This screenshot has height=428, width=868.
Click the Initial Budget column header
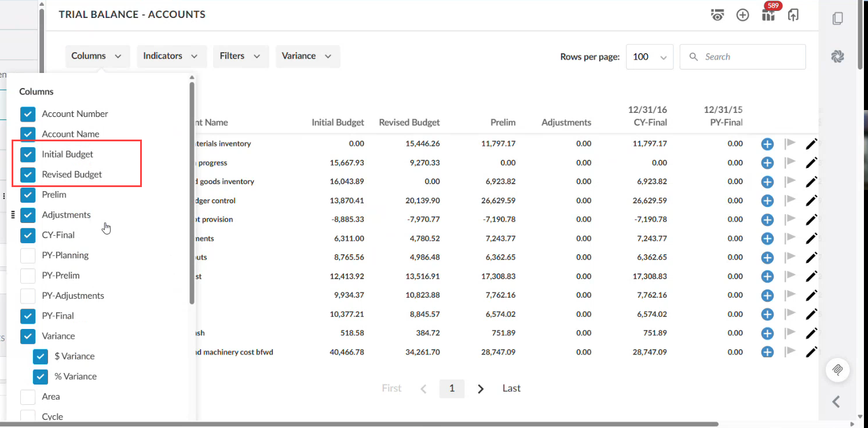[x=338, y=122]
